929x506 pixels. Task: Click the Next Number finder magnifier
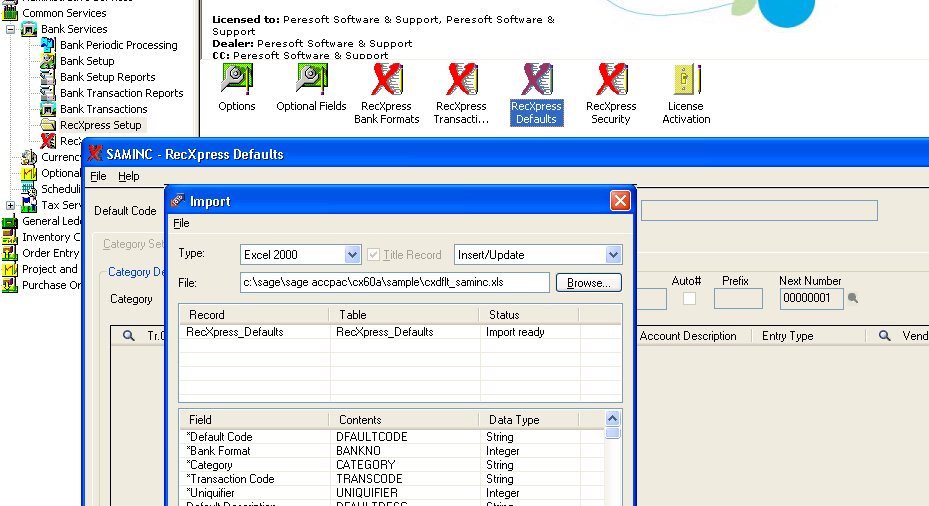coord(853,298)
